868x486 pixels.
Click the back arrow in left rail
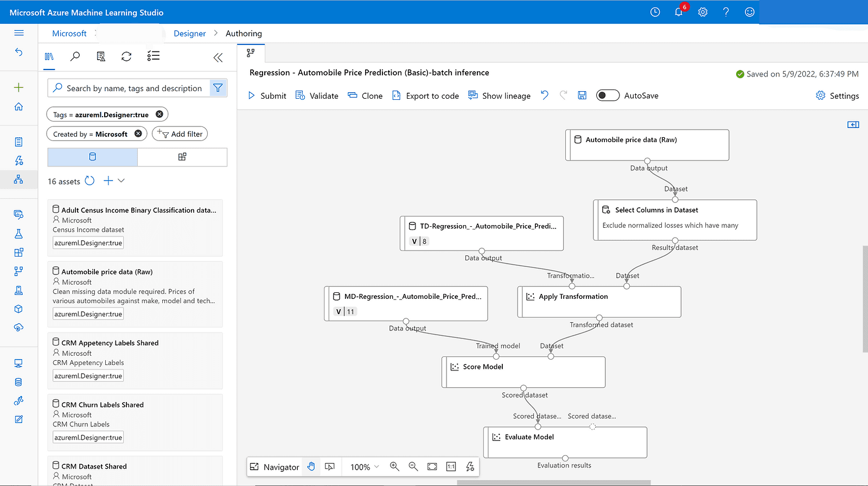(19, 52)
